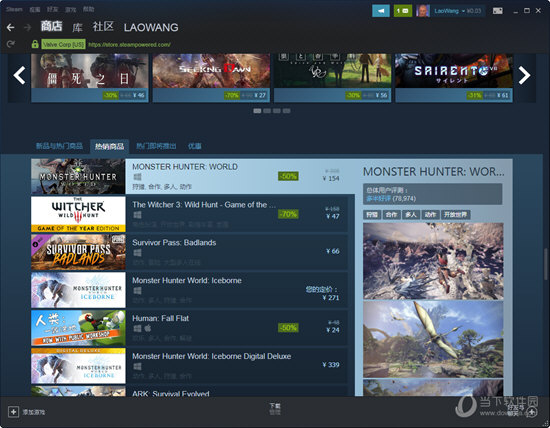Go forward with the right arrow
This screenshot has height=428, width=550.
(27, 27)
